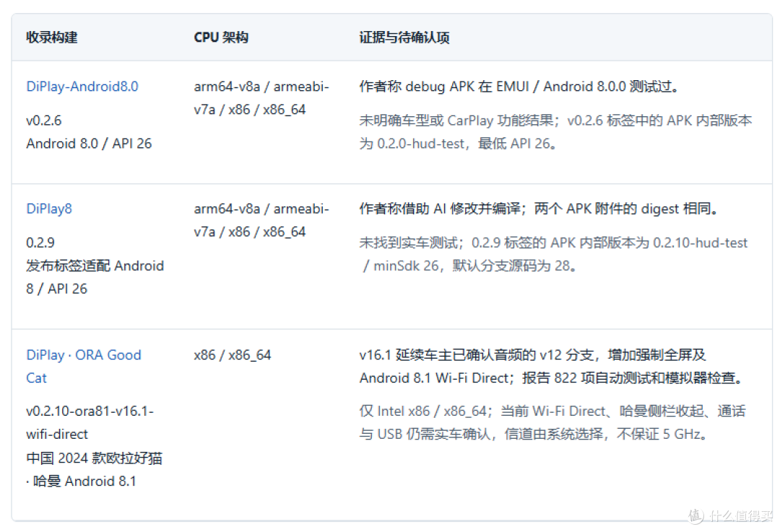Click the "Android 8.0 / API 26" text
This screenshot has width=780, height=532.
point(89,144)
